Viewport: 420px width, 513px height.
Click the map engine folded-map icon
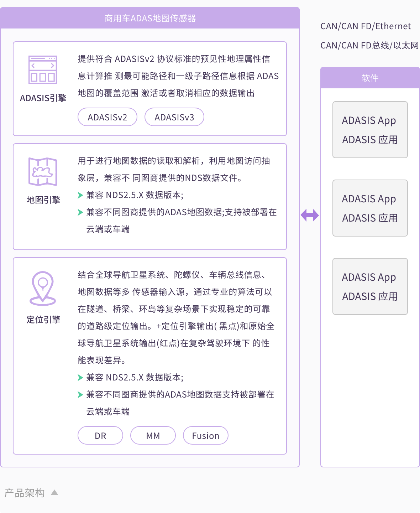(43, 172)
